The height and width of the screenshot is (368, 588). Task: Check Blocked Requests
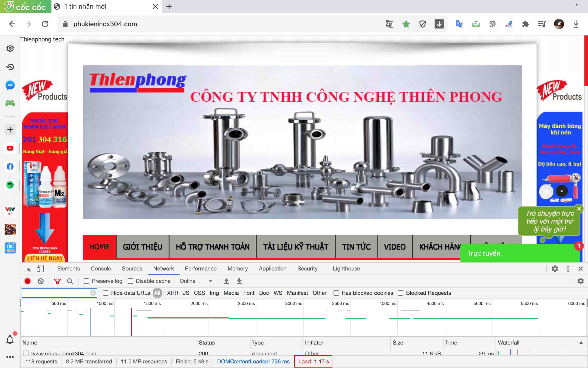pyautogui.click(x=400, y=293)
